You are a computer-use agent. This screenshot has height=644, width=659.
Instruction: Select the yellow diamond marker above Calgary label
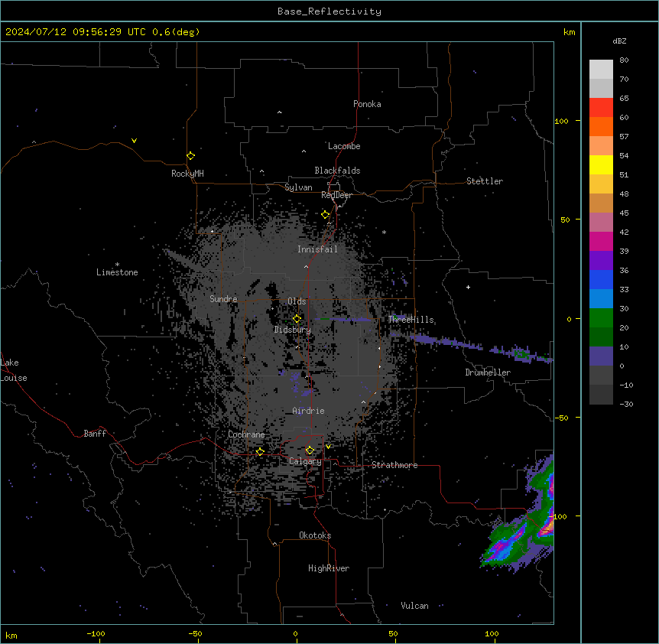[x=310, y=450]
